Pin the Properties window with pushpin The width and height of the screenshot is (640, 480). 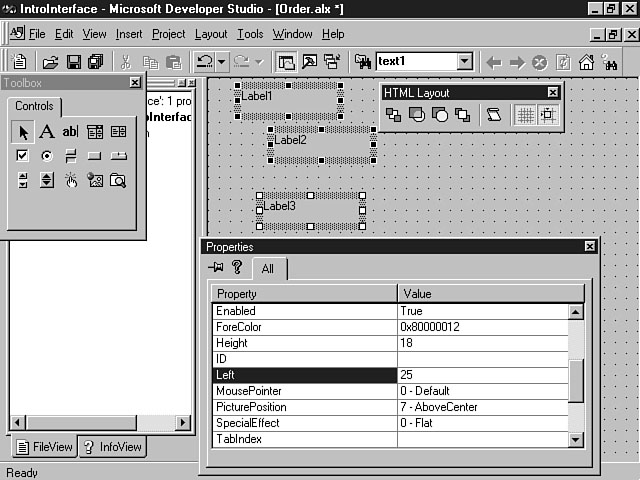(x=215, y=267)
